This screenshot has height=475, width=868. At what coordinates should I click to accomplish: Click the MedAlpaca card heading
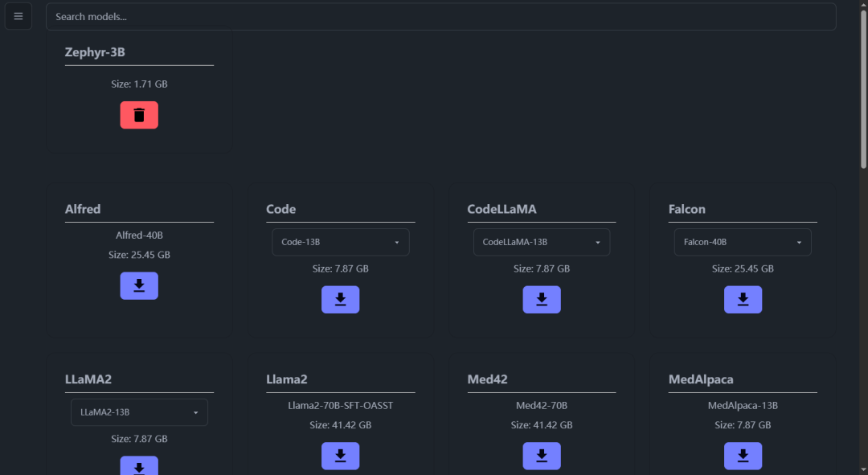[x=701, y=379]
